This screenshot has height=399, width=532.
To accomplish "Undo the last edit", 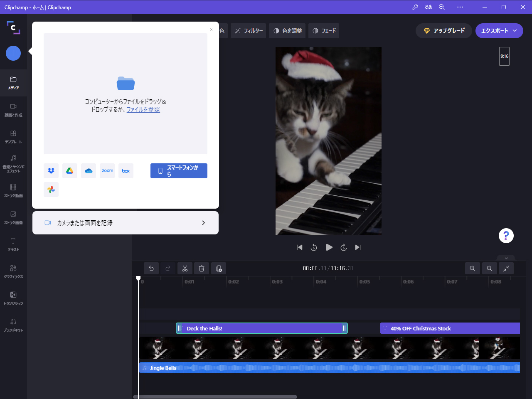I will click(x=151, y=268).
